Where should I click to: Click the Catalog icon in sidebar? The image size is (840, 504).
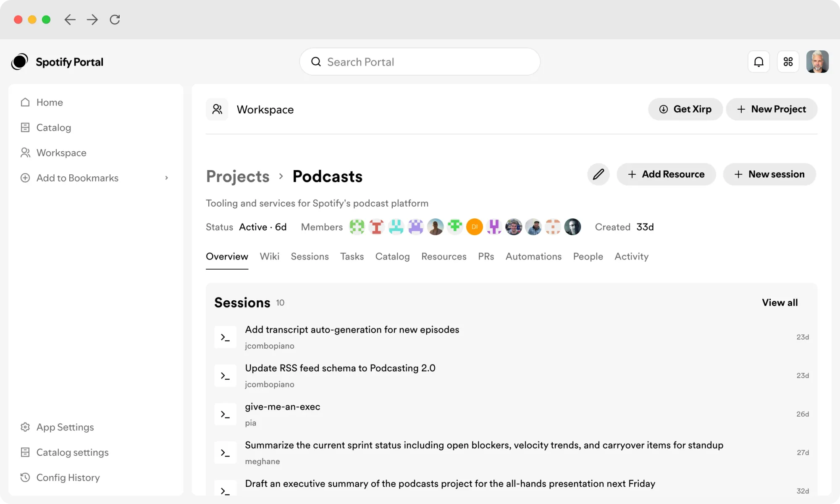tap(25, 127)
